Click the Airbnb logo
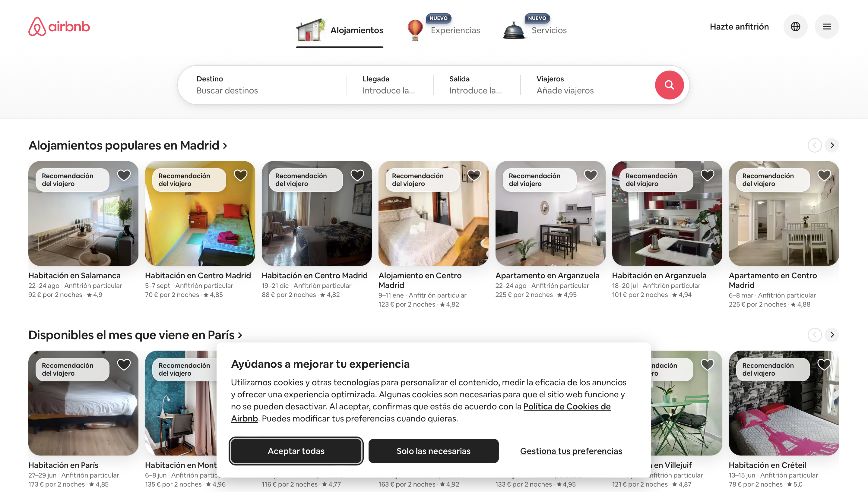Screen dimensions: 868x492 pyautogui.click(x=59, y=26)
